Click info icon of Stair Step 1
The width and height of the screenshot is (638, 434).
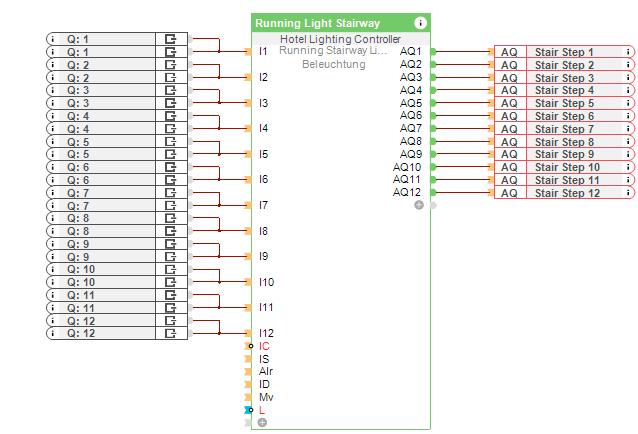[629, 52]
